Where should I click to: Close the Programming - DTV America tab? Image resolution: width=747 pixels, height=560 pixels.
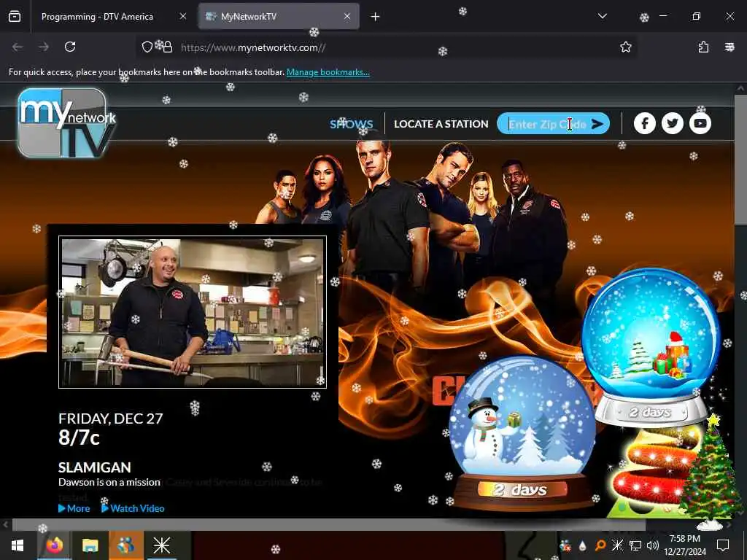[182, 16]
